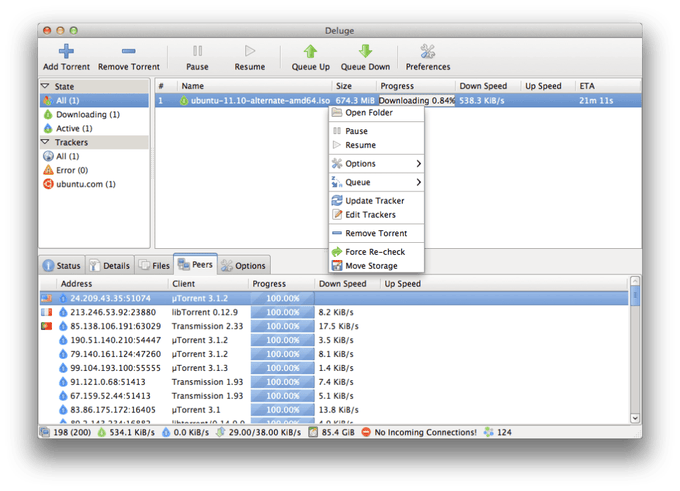Click the No Incoming Connections warning icon
680x491 pixels.
pyautogui.click(x=366, y=432)
